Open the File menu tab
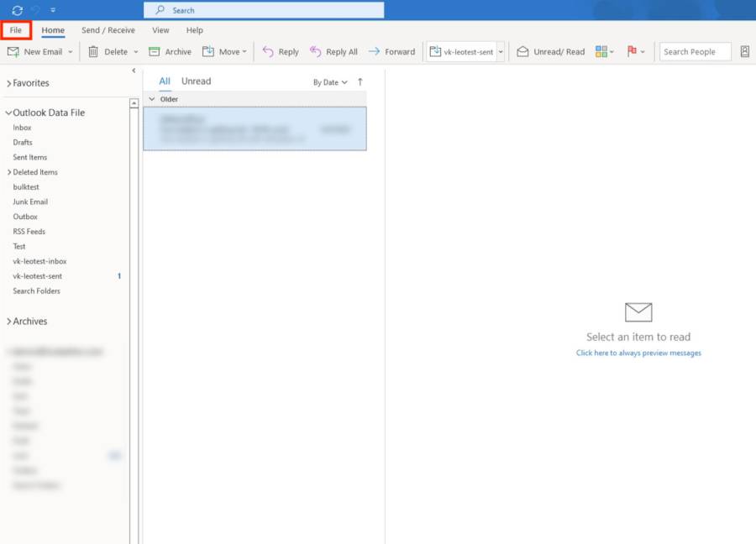Image resolution: width=756 pixels, height=544 pixels. click(16, 30)
